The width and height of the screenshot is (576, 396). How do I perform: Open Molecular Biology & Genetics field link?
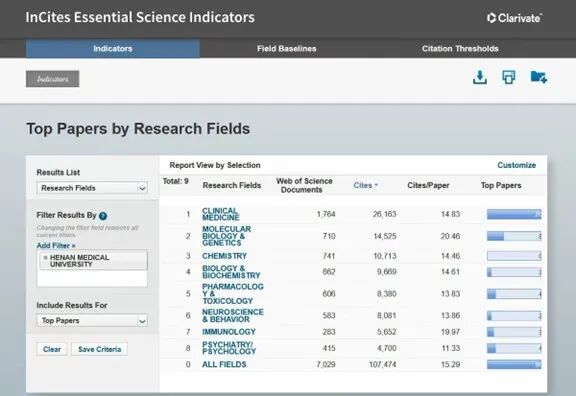coord(227,236)
